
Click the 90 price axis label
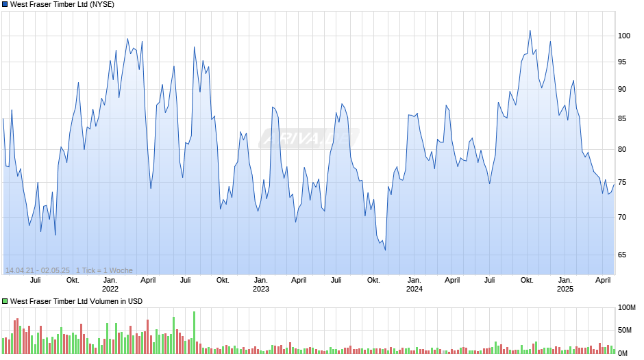[622, 89]
